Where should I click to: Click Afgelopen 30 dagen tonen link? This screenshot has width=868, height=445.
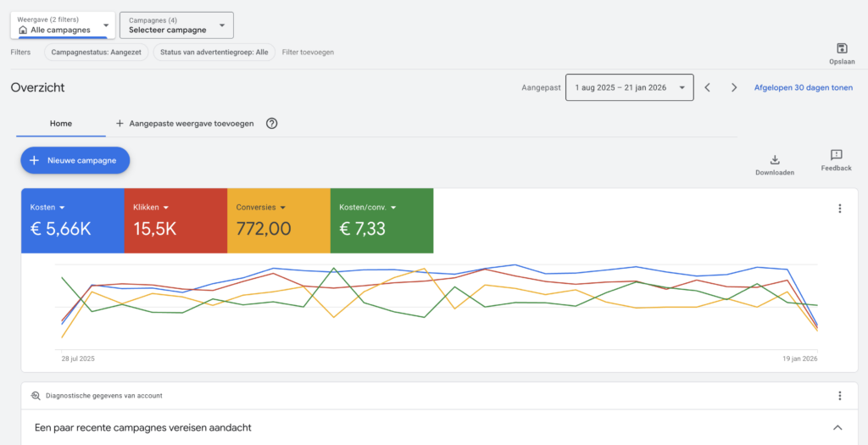tap(803, 87)
